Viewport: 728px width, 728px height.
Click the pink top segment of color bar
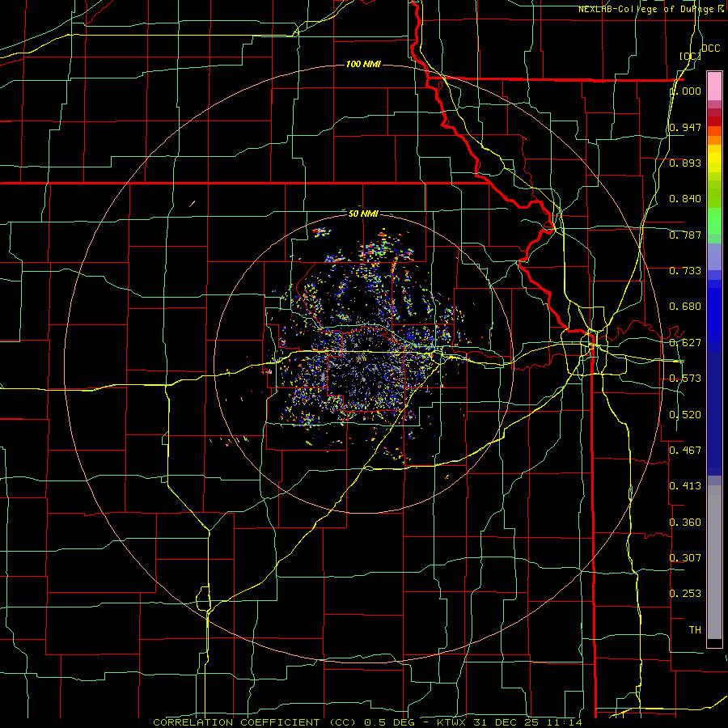714,86
